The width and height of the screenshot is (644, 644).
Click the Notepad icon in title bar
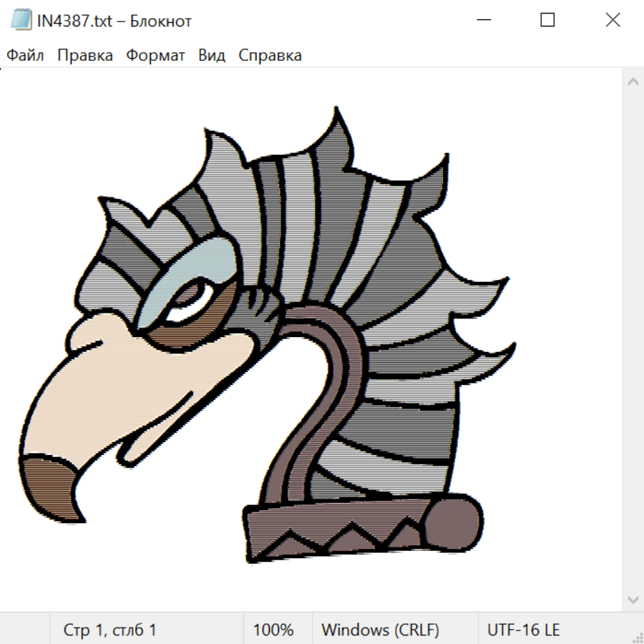coord(21,21)
